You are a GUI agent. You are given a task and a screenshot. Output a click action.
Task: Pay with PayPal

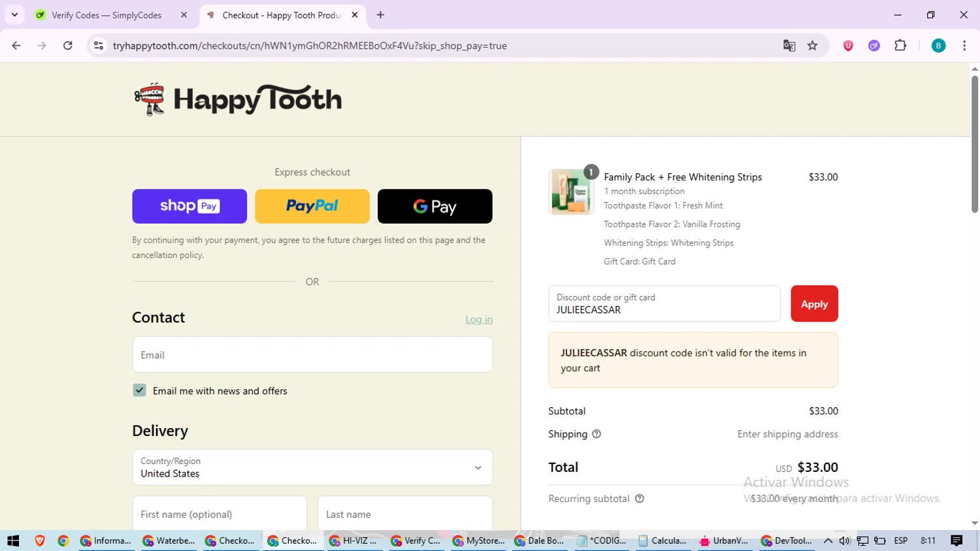click(312, 207)
